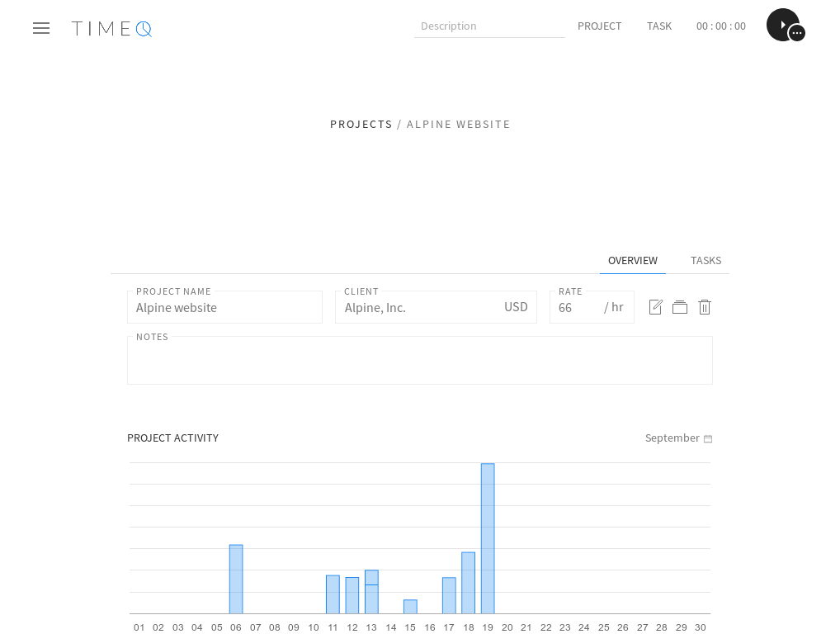Click the TimeQ logo

pos(111,28)
